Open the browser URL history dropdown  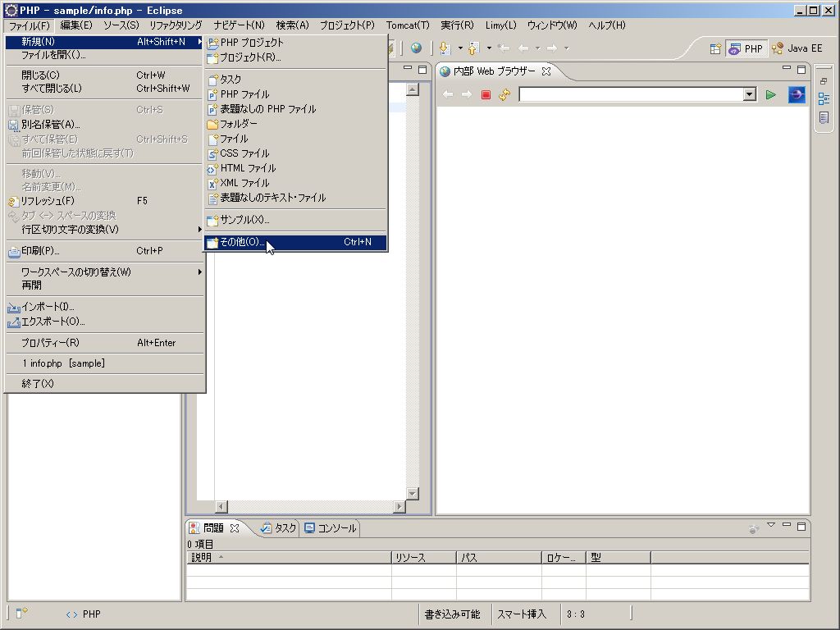click(750, 95)
